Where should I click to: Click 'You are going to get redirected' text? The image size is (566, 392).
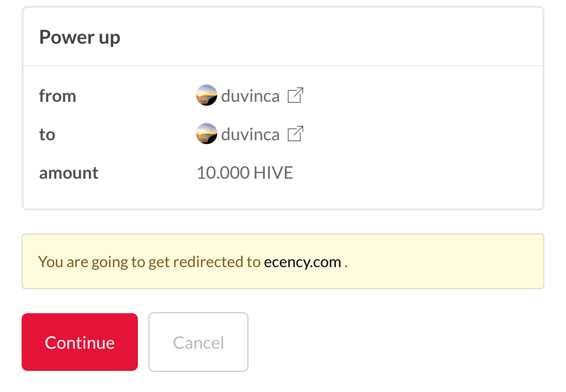[149, 262]
